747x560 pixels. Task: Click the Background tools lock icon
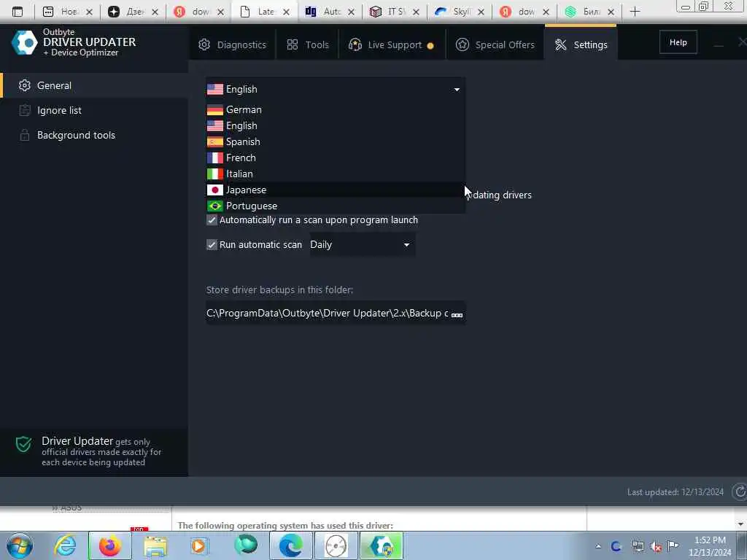click(x=24, y=135)
